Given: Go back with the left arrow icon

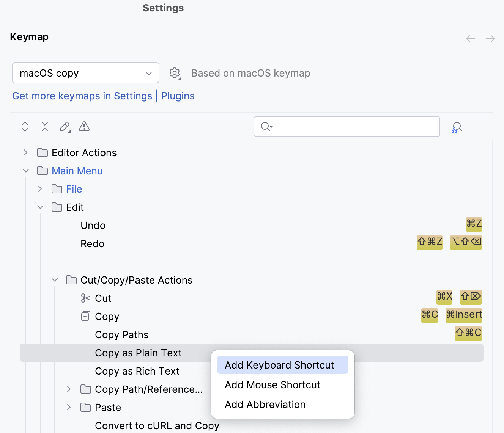Looking at the screenshot, I should [471, 39].
